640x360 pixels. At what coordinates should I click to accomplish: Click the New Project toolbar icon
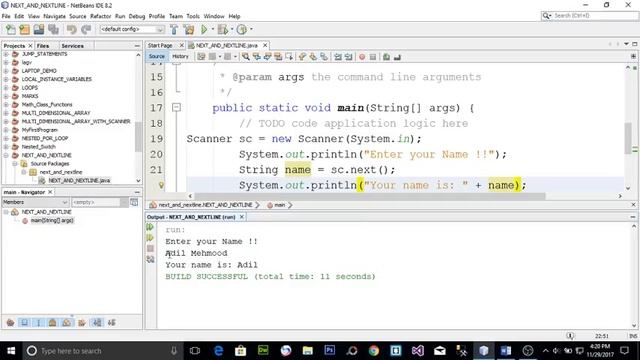[x=24, y=29]
